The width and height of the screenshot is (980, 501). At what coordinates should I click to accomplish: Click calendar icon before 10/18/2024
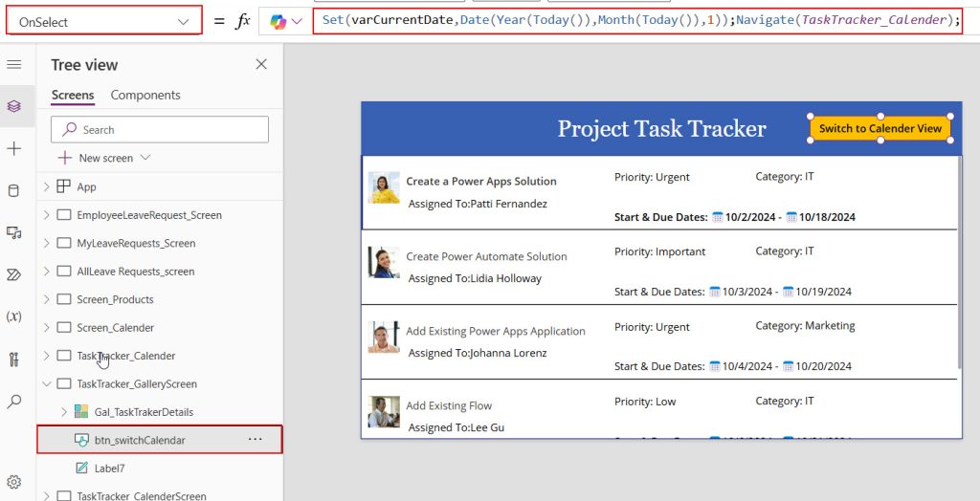[x=791, y=217]
